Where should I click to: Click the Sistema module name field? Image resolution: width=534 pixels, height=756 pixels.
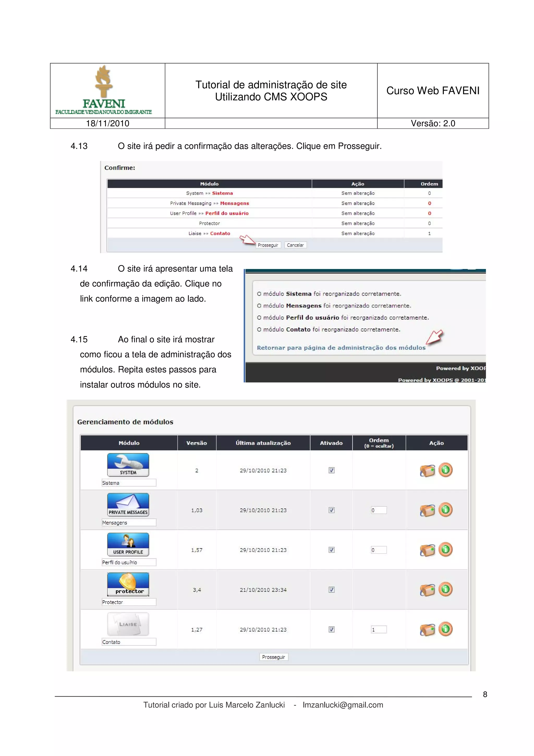pyautogui.click(x=129, y=483)
